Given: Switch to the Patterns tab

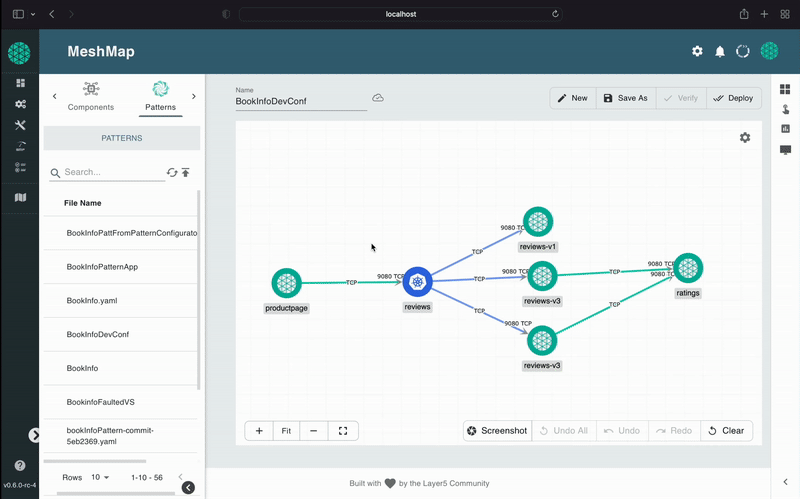Looking at the screenshot, I should [x=160, y=96].
